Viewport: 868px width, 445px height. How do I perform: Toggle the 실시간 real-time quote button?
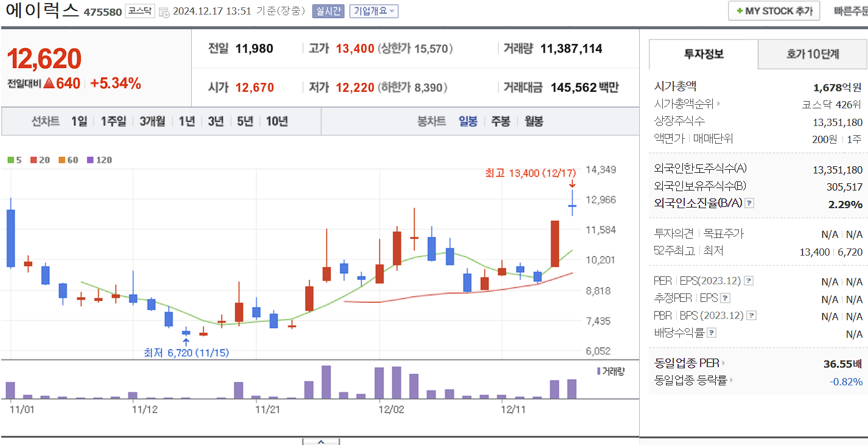point(329,11)
